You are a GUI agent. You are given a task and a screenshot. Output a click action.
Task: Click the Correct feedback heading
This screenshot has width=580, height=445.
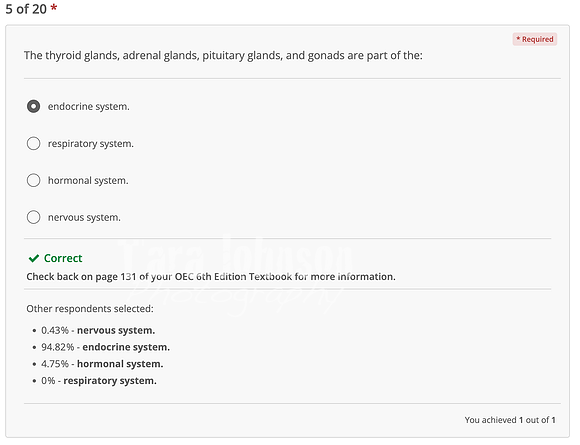point(63,258)
